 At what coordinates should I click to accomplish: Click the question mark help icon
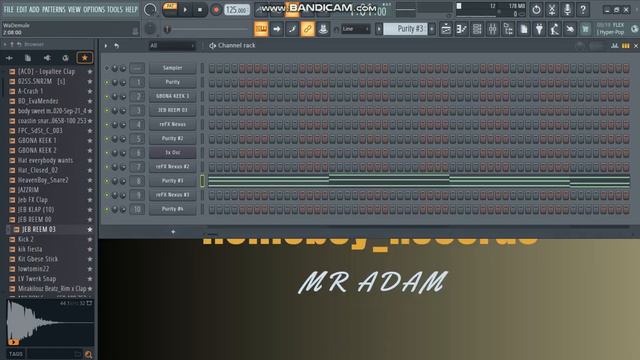pos(583,9)
